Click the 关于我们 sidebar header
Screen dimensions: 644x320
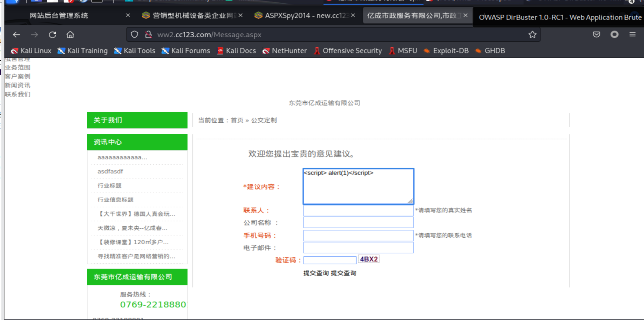click(137, 120)
